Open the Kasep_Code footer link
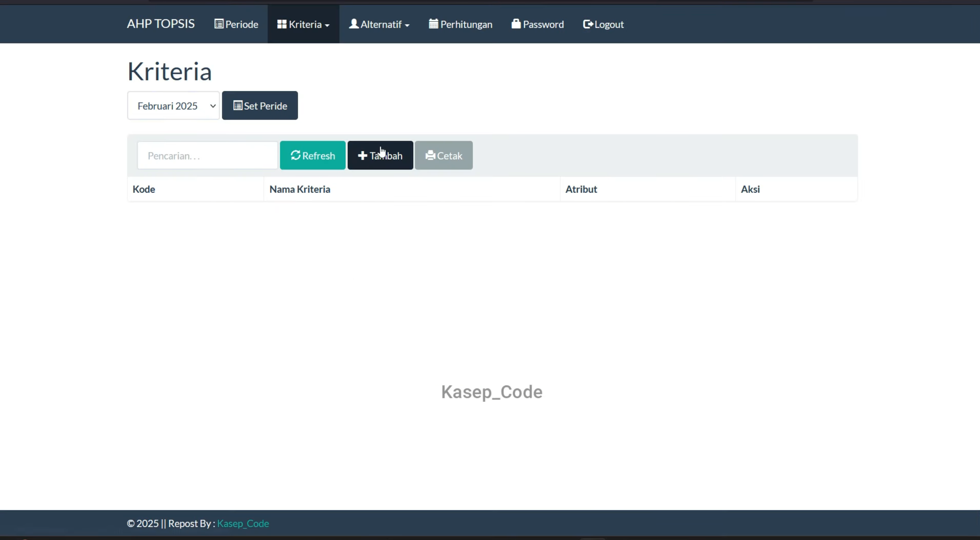Screen dimensions: 980x540 243,523
